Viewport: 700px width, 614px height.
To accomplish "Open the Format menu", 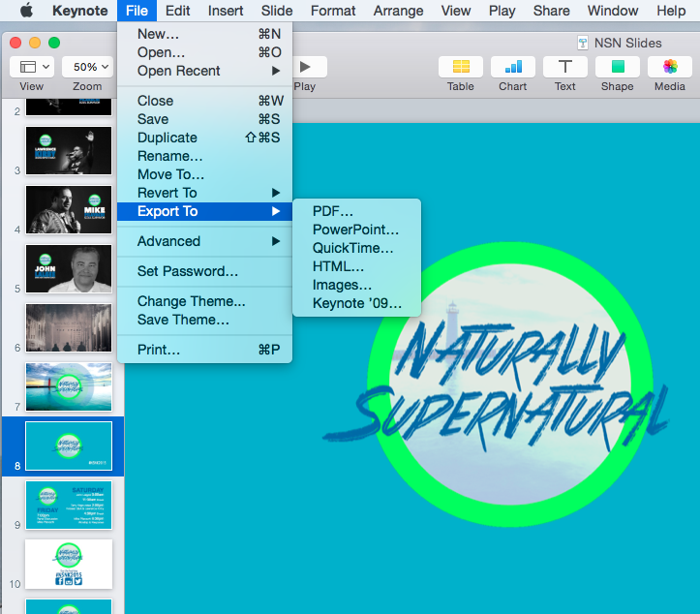I will tap(333, 11).
